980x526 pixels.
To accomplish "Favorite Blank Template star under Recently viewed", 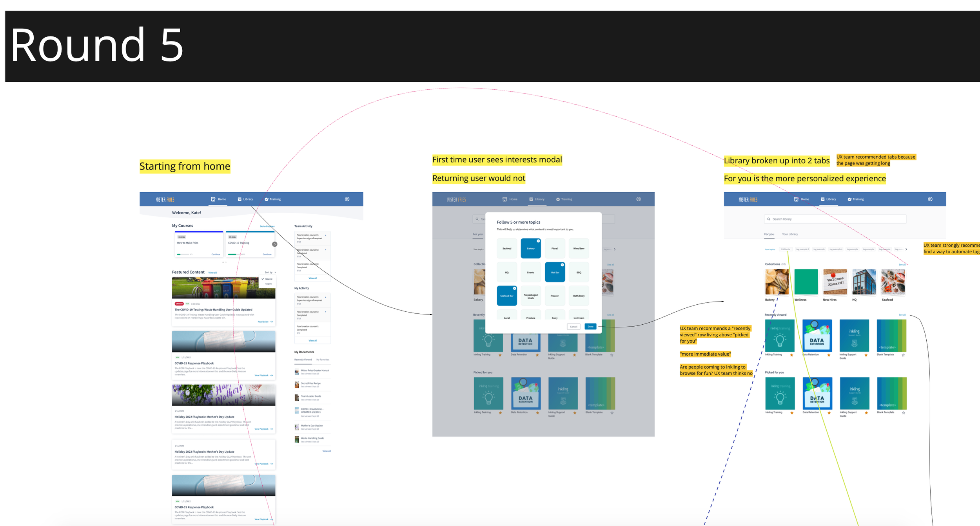I will click(x=903, y=355).
